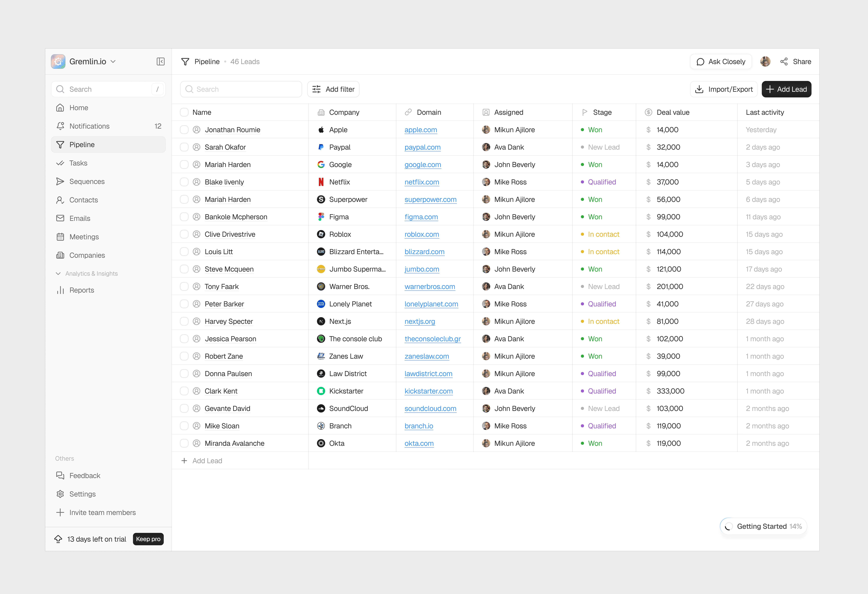Open Settings gear icon in sidebar
Viewport: 868px width, 594px height.
coord(60,494)
